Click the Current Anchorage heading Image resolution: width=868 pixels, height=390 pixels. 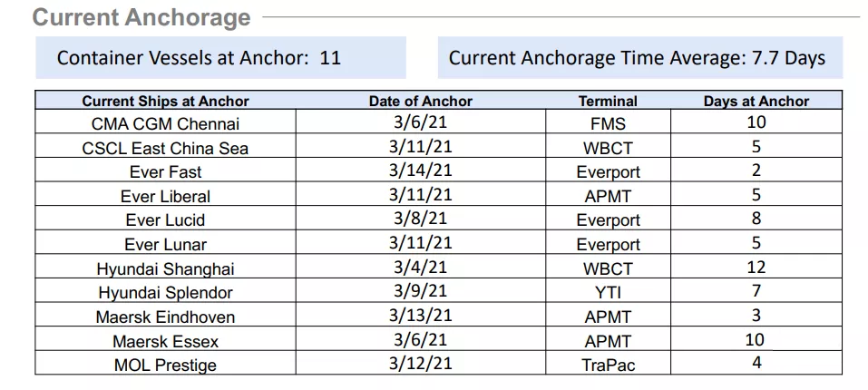point(141,16)
